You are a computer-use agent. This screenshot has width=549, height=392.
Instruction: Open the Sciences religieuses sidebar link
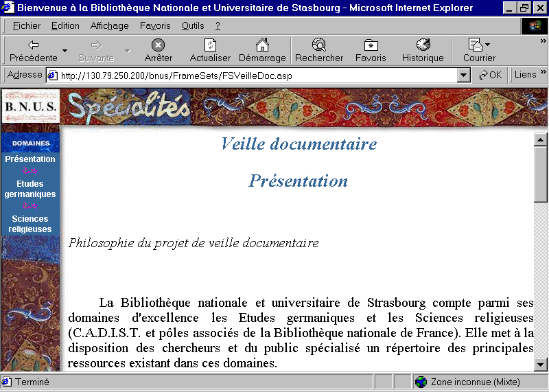[x=30, y=224]
